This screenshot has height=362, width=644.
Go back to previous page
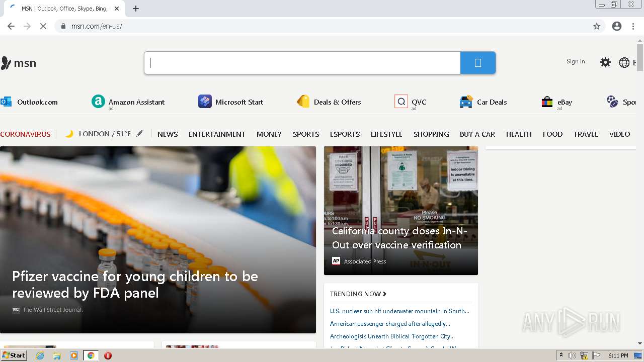11,26
